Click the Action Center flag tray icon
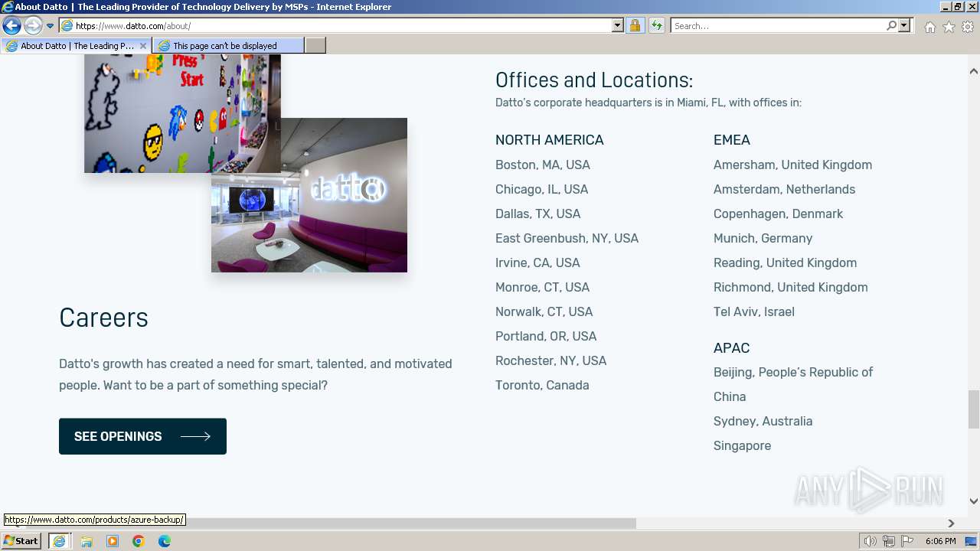The height and width of the screenshot is (551, 980). pos(907,541)
